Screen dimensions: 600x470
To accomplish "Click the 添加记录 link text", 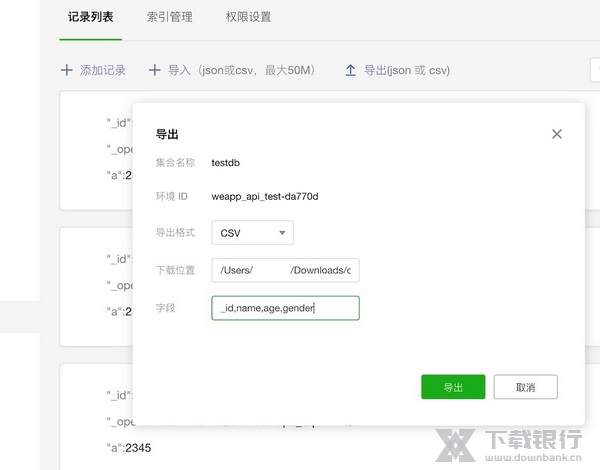I will tap(103, 70).
